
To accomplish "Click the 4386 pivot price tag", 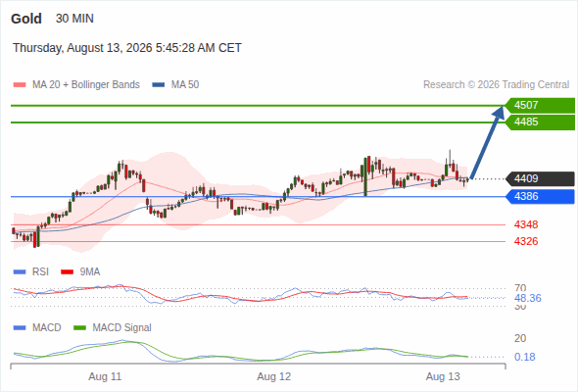I will [x=540, y=197].
